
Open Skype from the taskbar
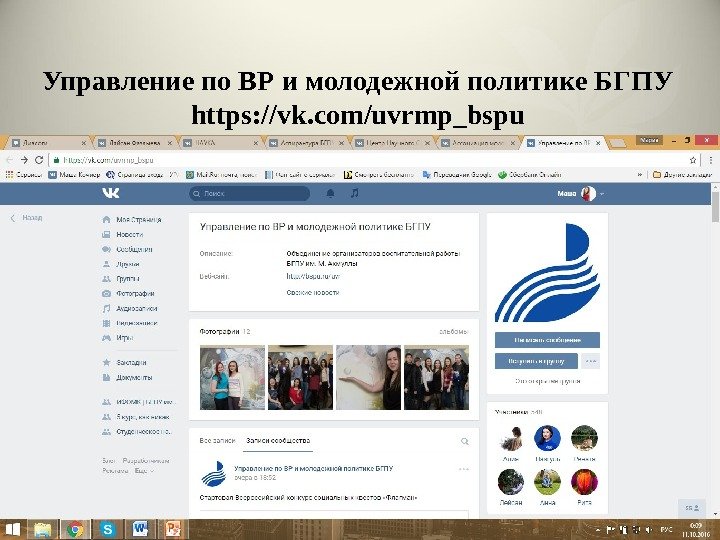tap(107, 529)
